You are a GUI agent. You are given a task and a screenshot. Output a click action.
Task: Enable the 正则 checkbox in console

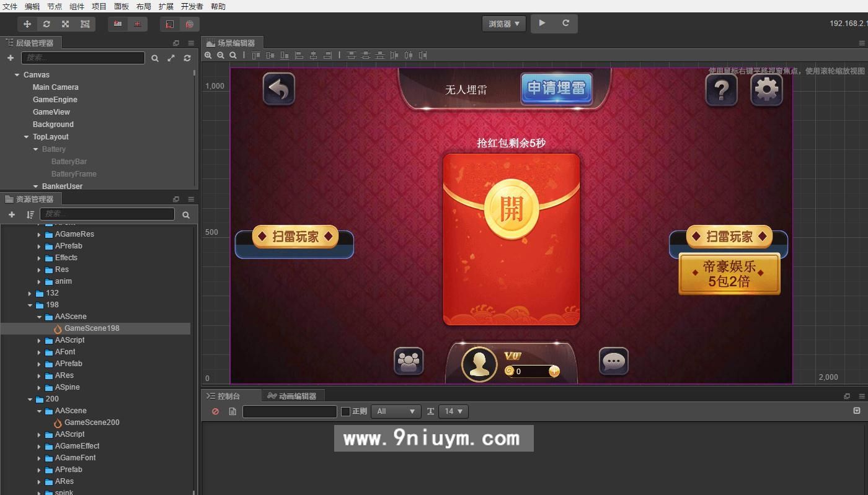point(345,411)
